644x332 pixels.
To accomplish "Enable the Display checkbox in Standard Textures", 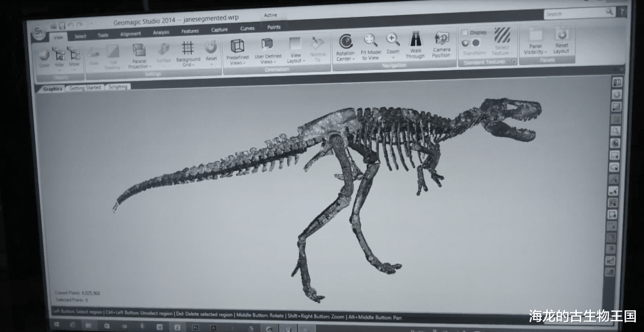I will 465,32.
